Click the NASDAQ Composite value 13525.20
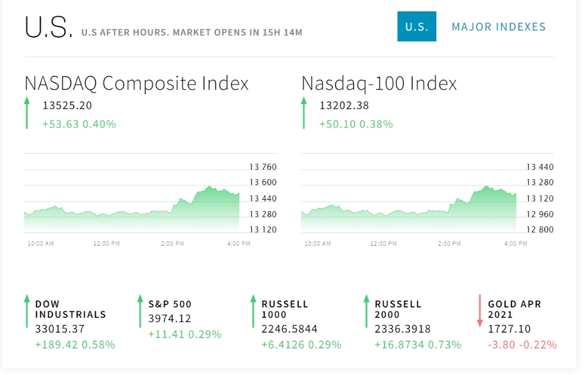The height and width of the screenshot is (375, 588). (x=67, y=106)
